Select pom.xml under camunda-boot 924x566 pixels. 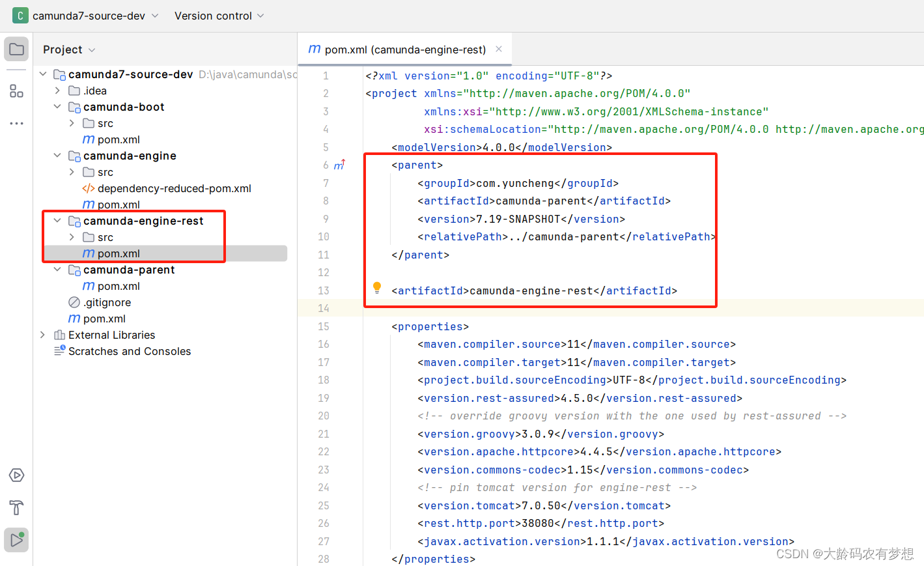coord(119,139)
